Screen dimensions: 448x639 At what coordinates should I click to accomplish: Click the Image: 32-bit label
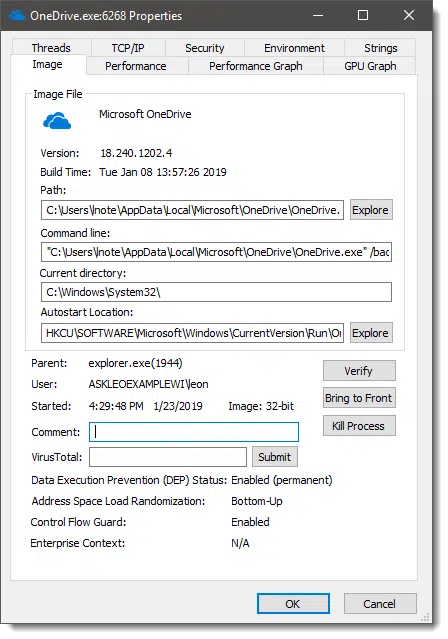261,406
